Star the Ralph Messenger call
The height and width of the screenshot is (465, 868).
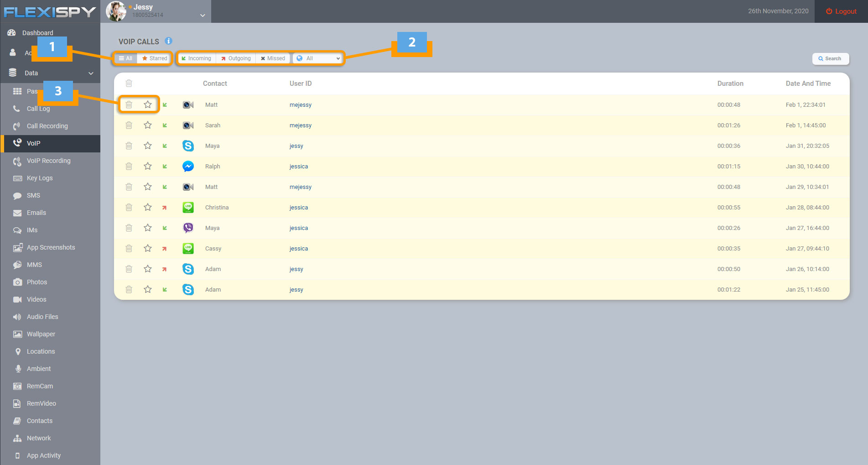(x=148, y=167)
